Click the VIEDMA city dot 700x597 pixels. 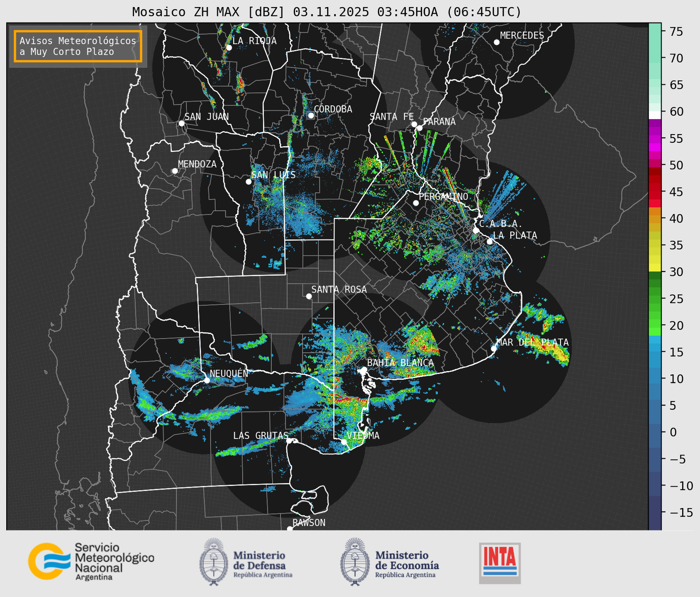click(344, 442)
